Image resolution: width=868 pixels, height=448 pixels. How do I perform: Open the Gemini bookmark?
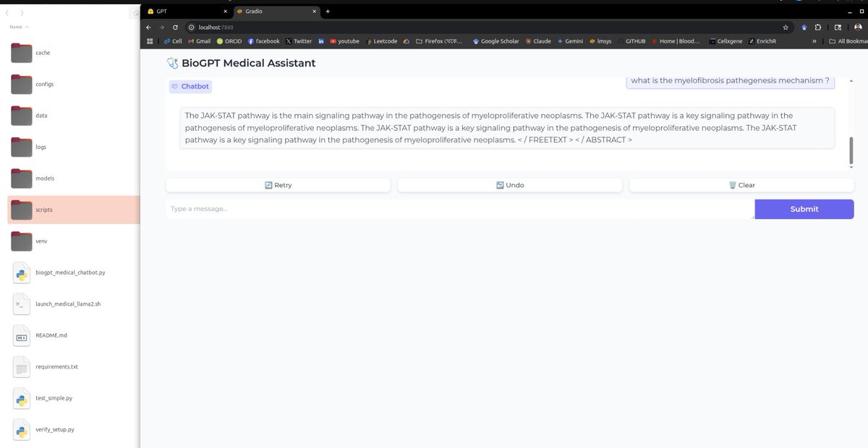click(x=570, y=41)
